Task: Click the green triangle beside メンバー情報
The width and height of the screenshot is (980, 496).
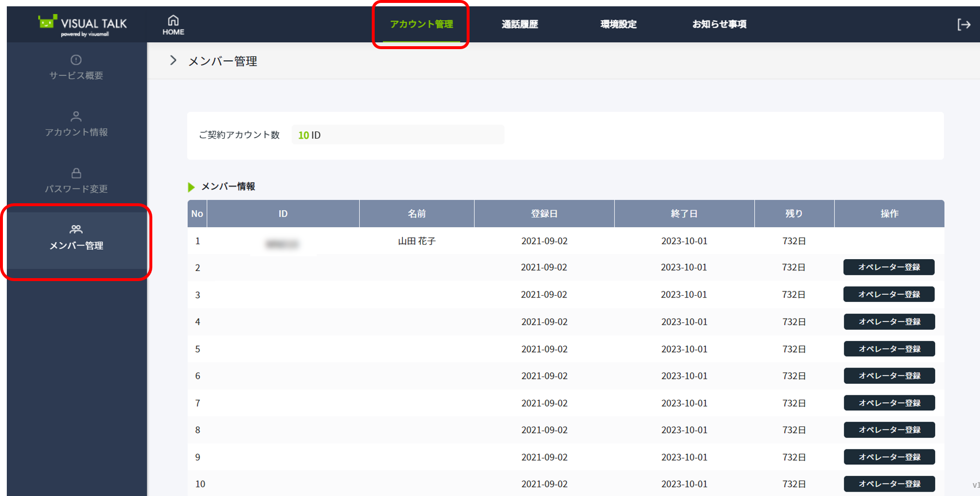Action: coord(191,187)
